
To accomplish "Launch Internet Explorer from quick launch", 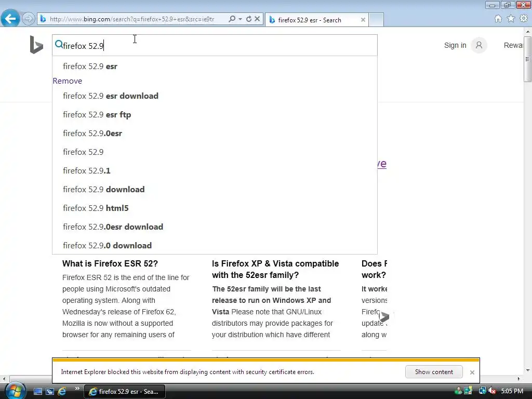I will click(x=62, y=391).
